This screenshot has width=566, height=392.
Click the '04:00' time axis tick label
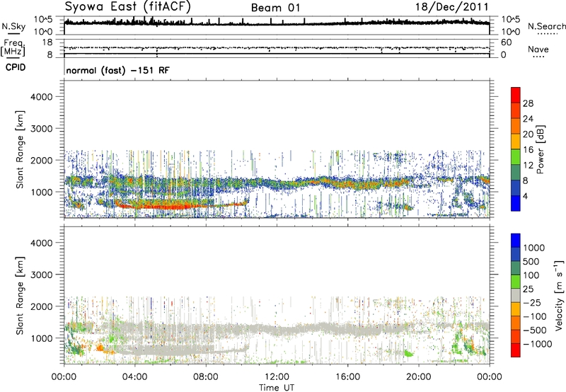pos(134,377)
